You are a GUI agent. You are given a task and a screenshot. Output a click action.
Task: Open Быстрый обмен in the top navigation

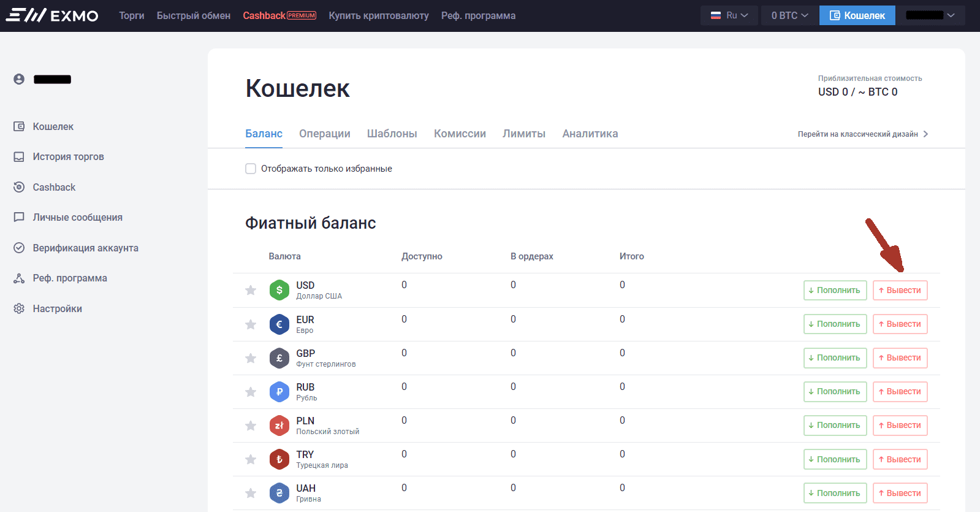(194, 15)
